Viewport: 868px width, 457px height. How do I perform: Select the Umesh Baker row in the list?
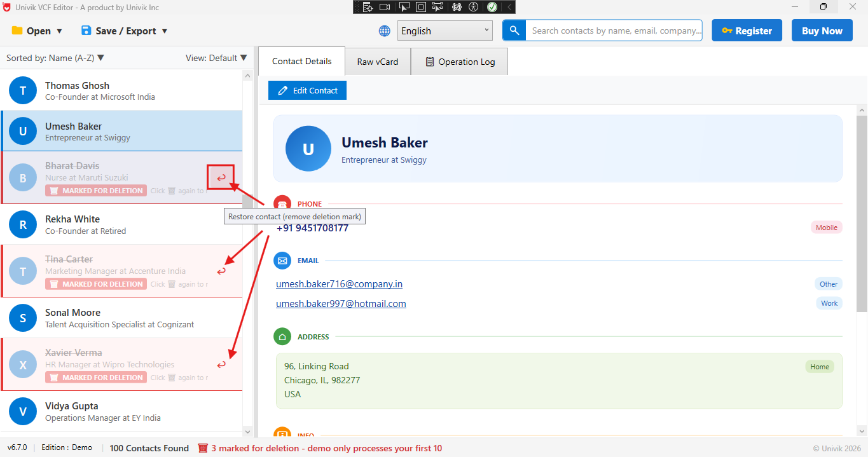pyautogui.click(x=121, y=131)
